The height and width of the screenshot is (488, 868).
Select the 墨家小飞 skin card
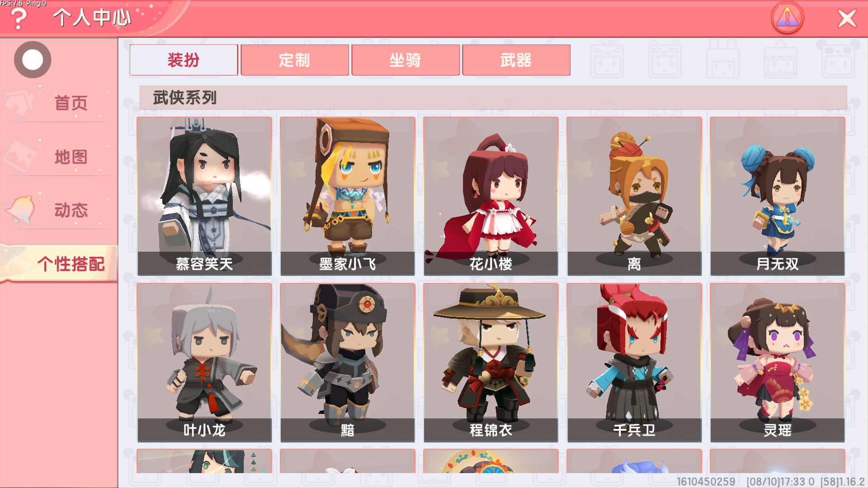pos(348,196)
